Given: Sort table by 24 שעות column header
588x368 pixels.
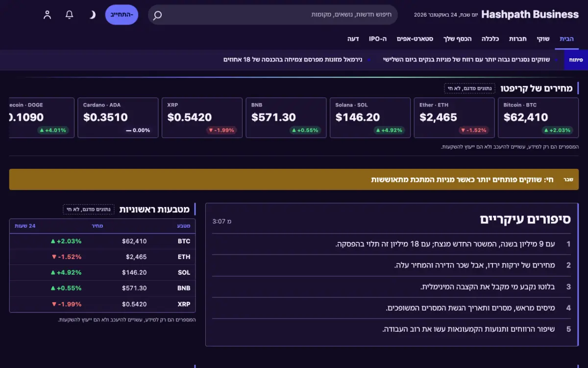Looking at the screenshot, I should click(25, 226).
